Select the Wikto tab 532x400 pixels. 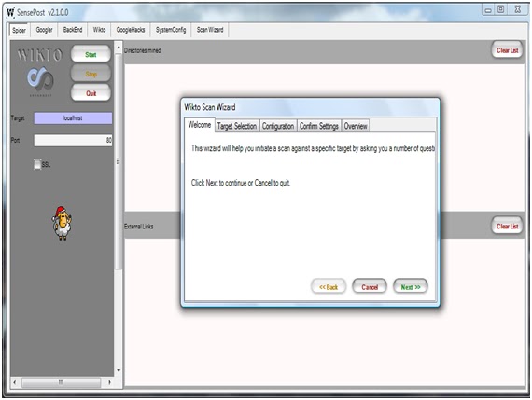click(x=99, y=30)
